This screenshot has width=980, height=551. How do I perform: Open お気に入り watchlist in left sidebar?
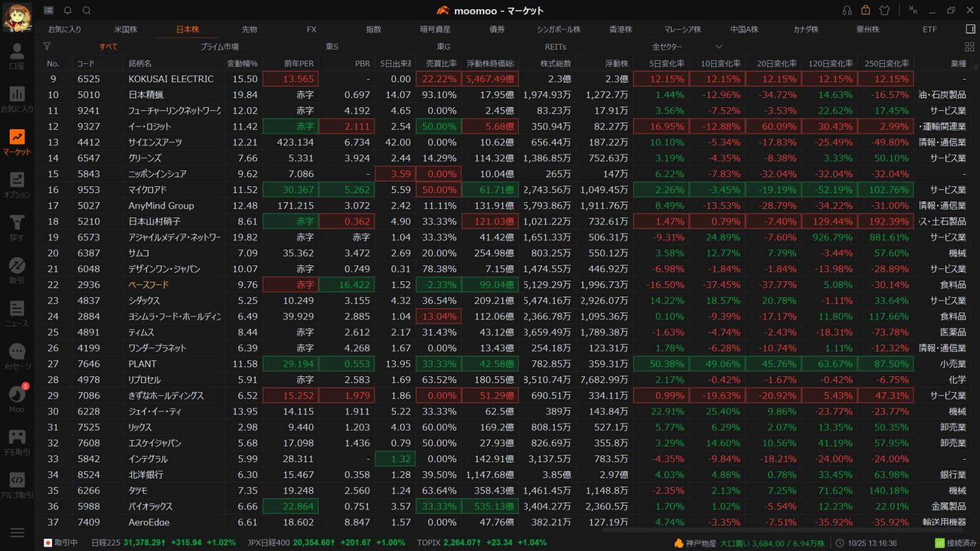tap(17, 99)
